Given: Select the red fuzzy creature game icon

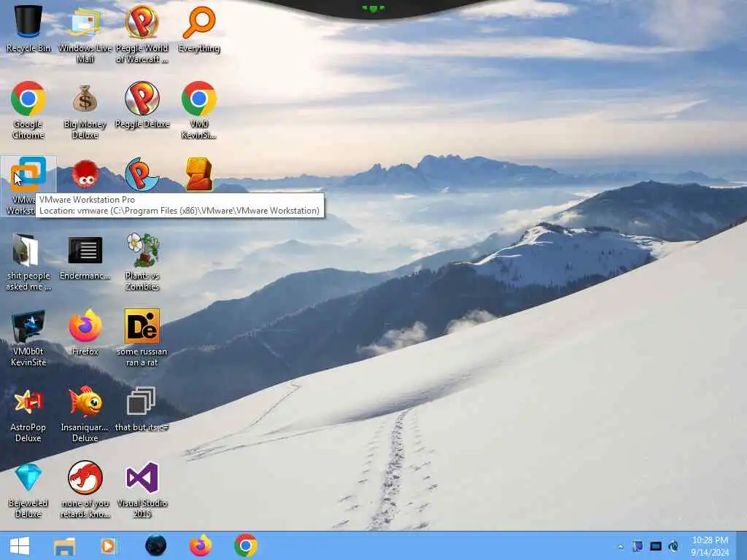Looking at the screenshot, I should click(x=85, y=174).
